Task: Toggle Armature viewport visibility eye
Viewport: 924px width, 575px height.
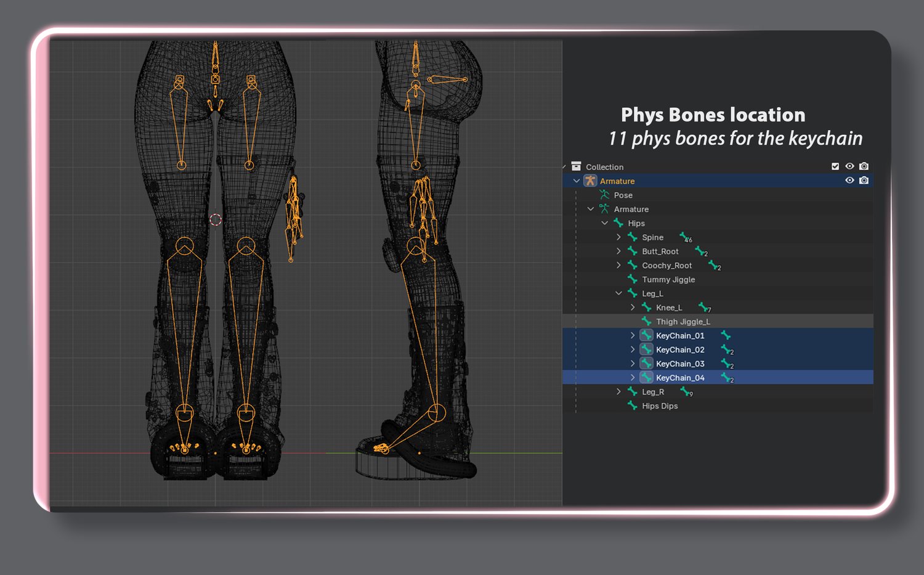Action: click(849, 181)
